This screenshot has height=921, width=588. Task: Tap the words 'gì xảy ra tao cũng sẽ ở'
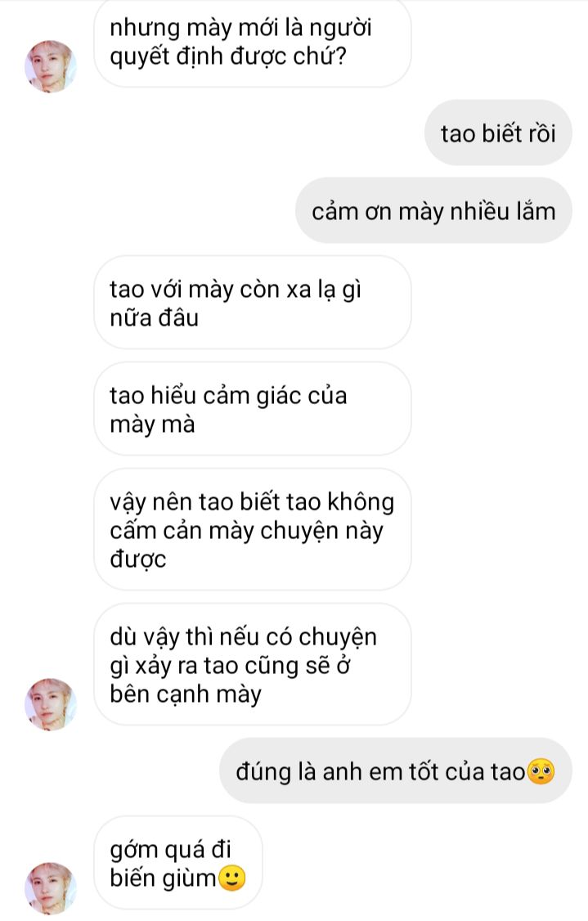[x=230, y=666]
